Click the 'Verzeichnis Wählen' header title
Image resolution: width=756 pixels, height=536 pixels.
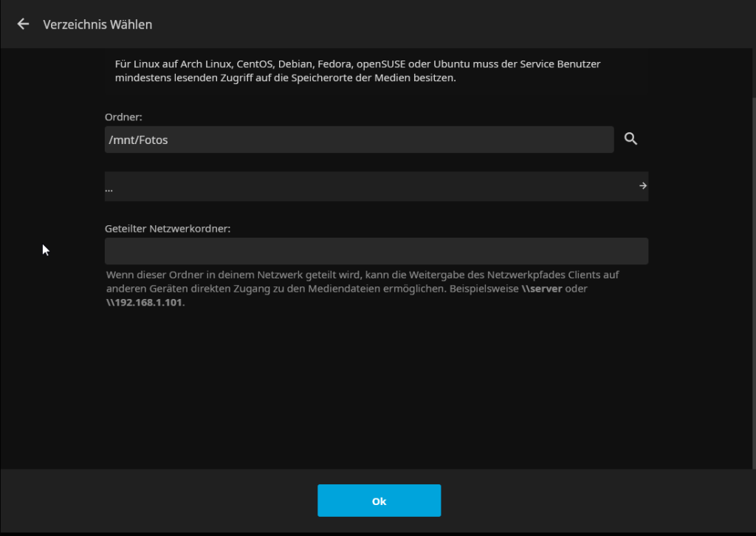97,24
